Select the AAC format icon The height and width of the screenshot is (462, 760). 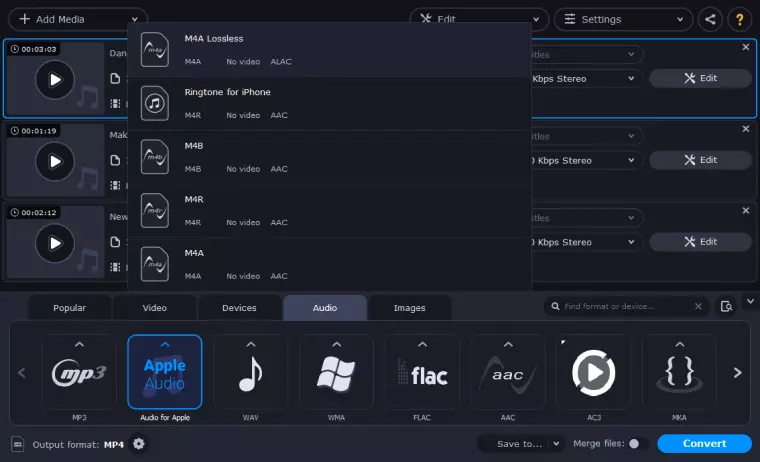pos(508,372)
